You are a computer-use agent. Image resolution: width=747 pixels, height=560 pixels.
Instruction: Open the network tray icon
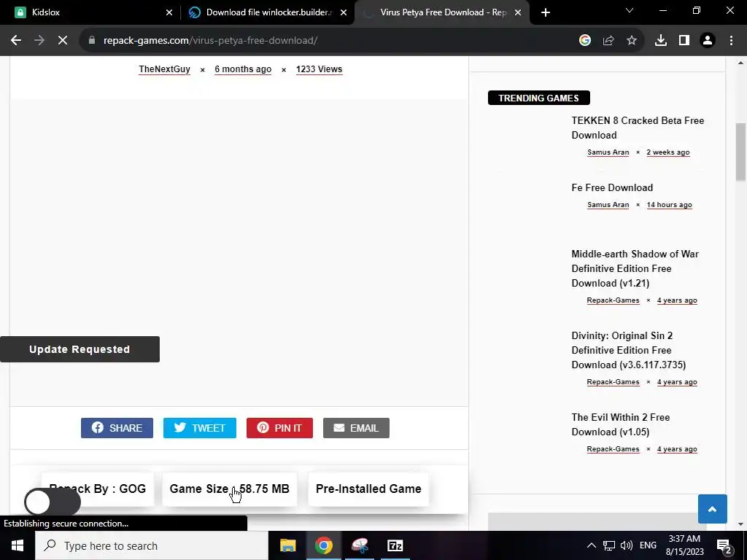[x=609, y=545]
